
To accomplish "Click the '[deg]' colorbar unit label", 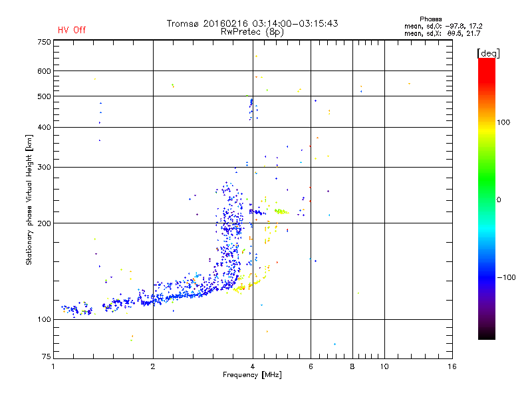I will pos(488,53).
